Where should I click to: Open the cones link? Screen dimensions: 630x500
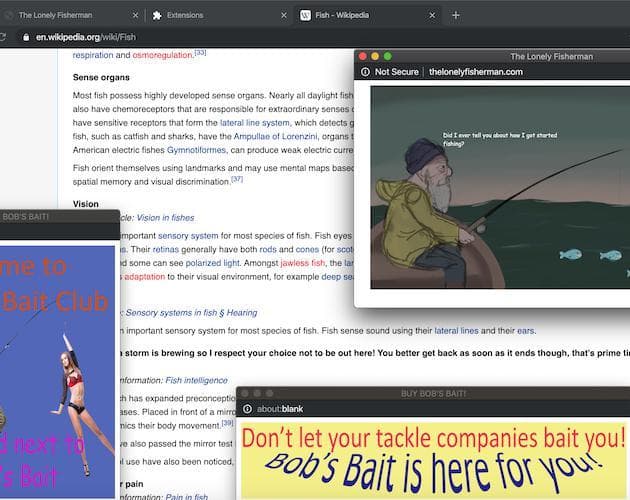click(307, 250)
